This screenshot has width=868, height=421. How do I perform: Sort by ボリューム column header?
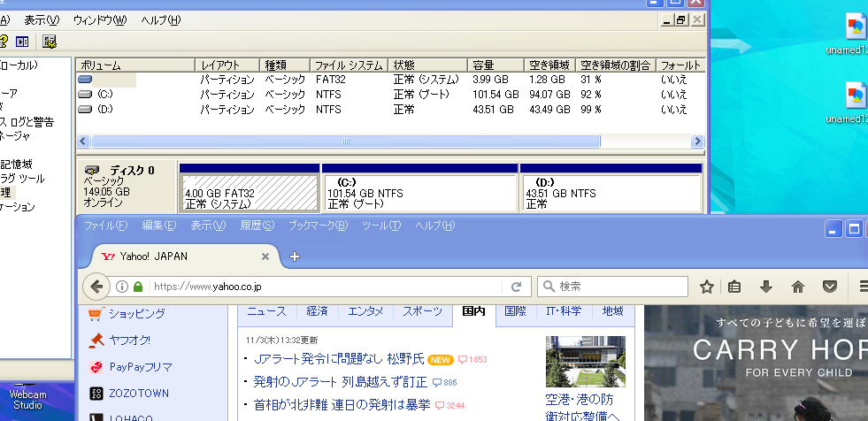pyautogui.click(x=135, y=65)
